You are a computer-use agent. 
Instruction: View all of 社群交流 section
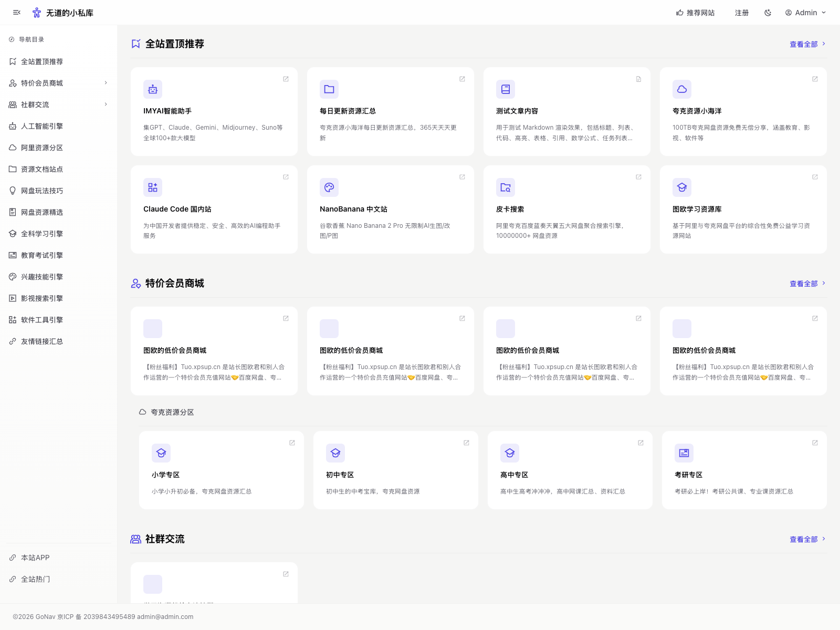click(808, 539)
